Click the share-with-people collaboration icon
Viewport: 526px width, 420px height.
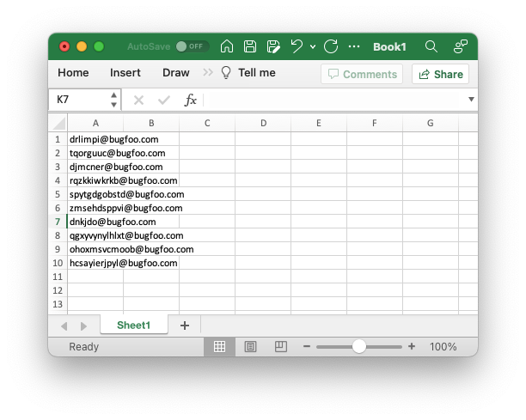(x=461, y=46)
